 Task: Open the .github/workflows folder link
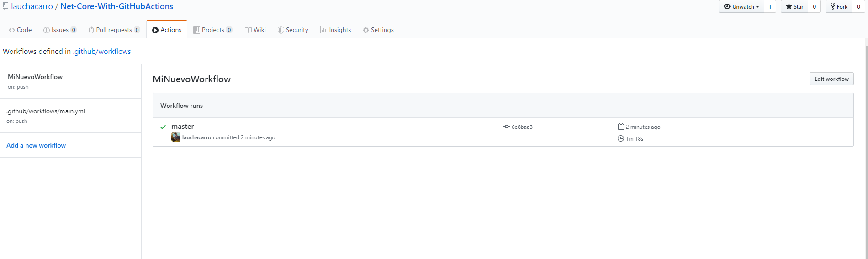pos(102,51)
